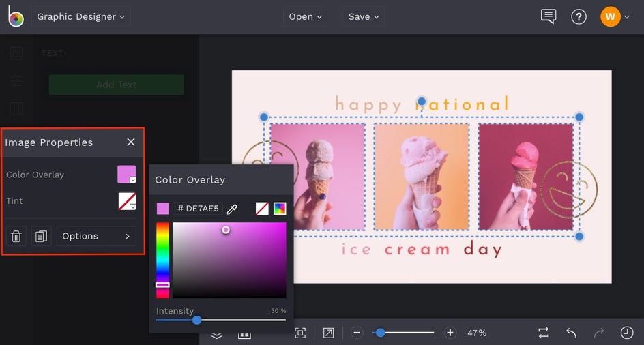Open the feedback chat icon
This screenshot has width=644, height=345.
[x=548, y=17]
